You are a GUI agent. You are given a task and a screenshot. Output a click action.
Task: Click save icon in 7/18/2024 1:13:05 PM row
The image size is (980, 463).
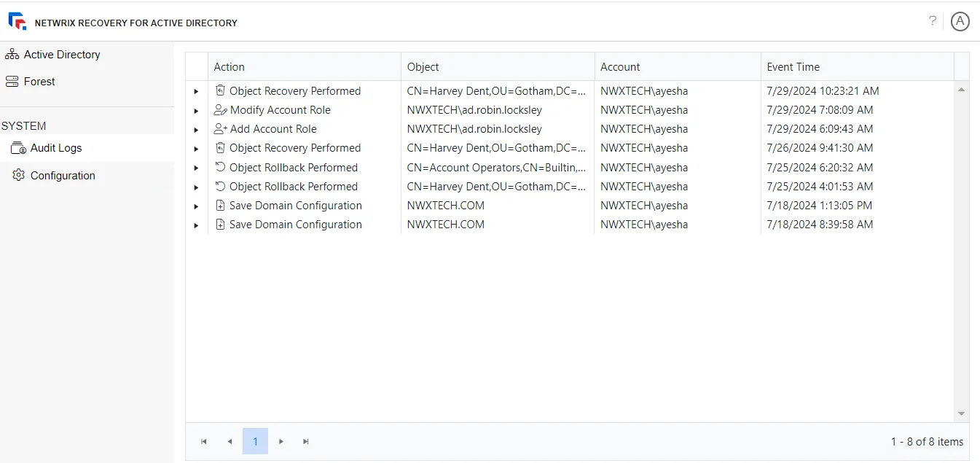click(x=220, y=206)
